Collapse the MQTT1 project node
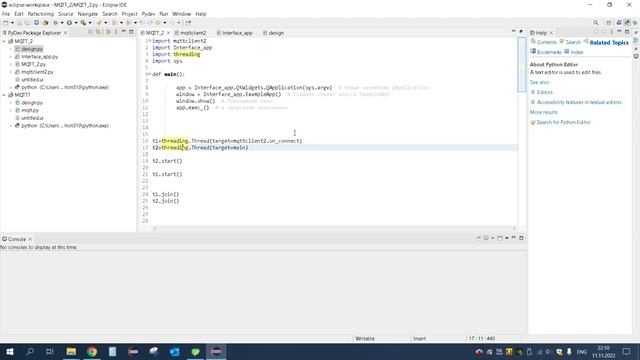The image size is (640, 360). pyautogui.click(x=4, y=95)
